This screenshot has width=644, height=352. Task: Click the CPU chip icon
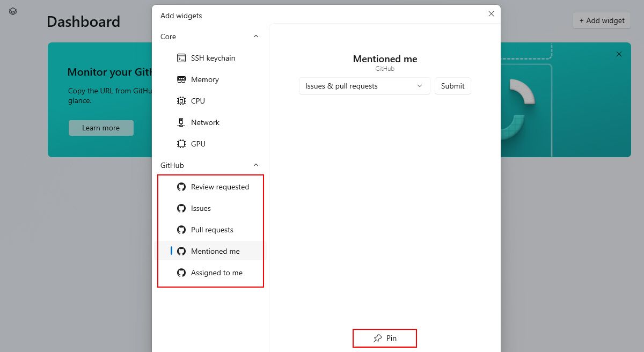(x=181, y=101)
